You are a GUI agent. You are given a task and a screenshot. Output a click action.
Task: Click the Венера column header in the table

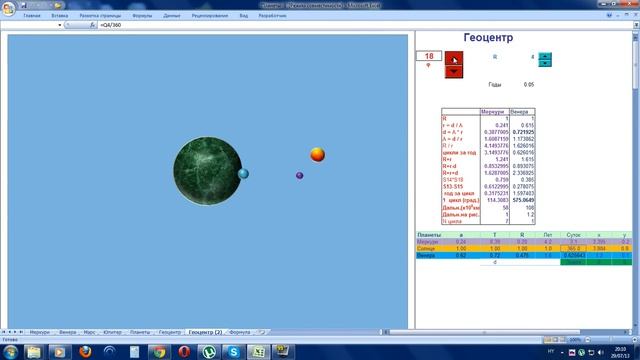[x=522, y=111]
